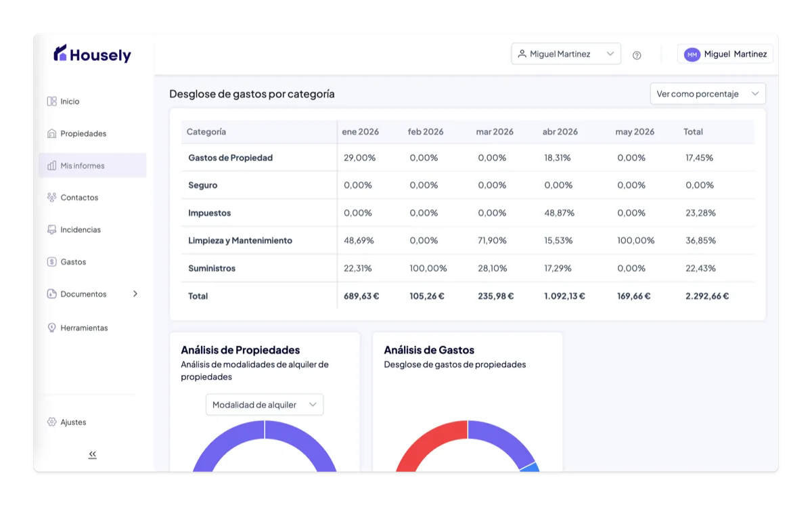Screen dimensions: 812x505
Task: Click the feb 2026 column header
Action: 426,132
